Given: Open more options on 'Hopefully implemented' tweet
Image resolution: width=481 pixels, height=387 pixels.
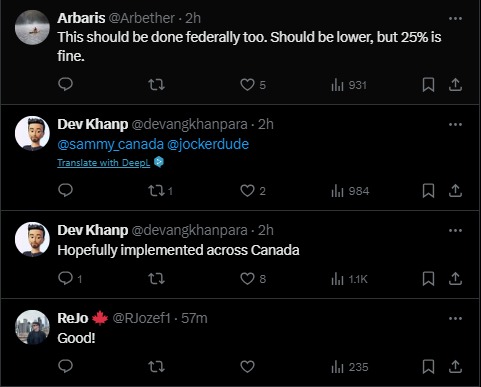Looking at the screenshot, I should [455, 230].
